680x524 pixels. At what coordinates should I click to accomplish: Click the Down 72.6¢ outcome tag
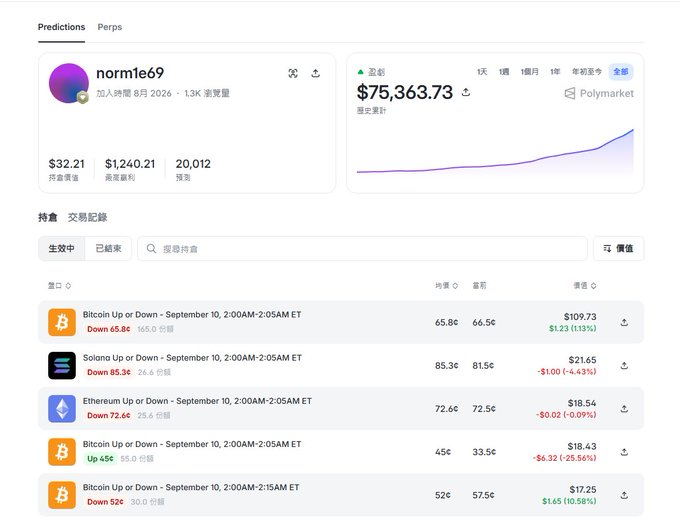point(108,416)
